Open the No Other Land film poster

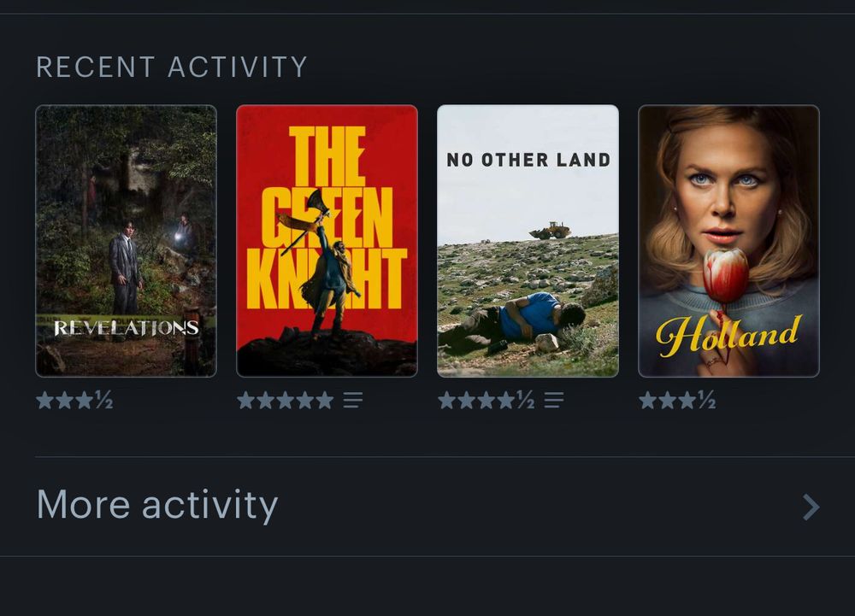(x=528, y=241)
